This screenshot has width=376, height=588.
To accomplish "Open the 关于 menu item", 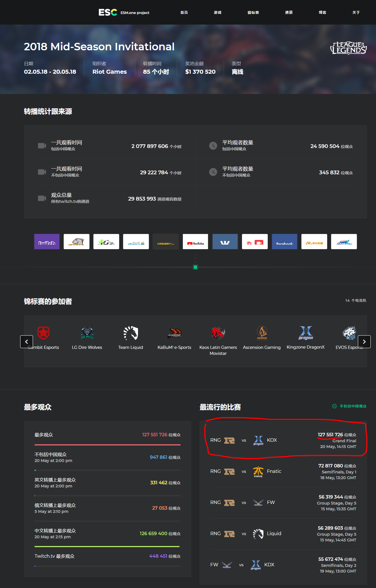I will pyautogui.click(x=356, y=13).
